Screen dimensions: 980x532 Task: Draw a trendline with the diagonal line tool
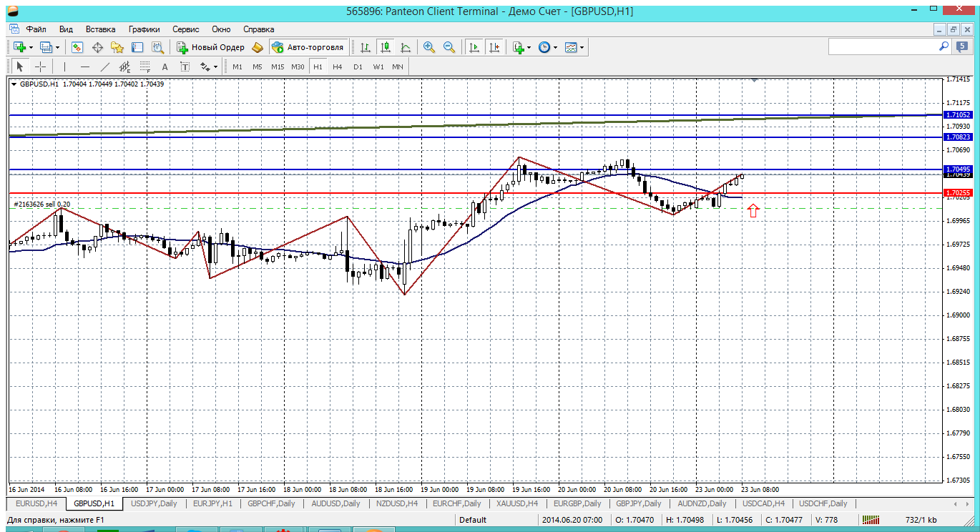point(105,66)
